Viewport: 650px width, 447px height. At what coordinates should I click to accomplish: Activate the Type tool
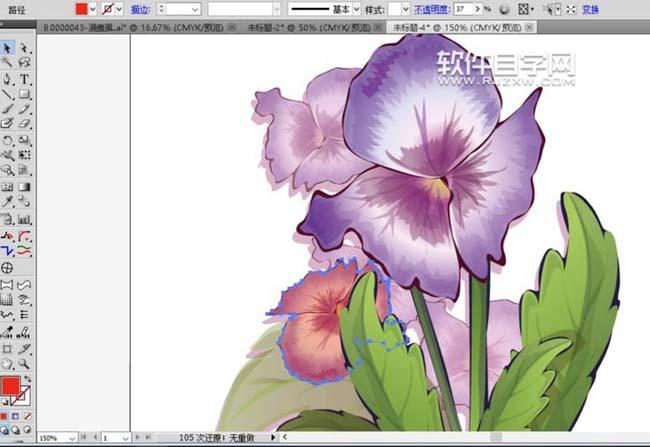[25, 79]
